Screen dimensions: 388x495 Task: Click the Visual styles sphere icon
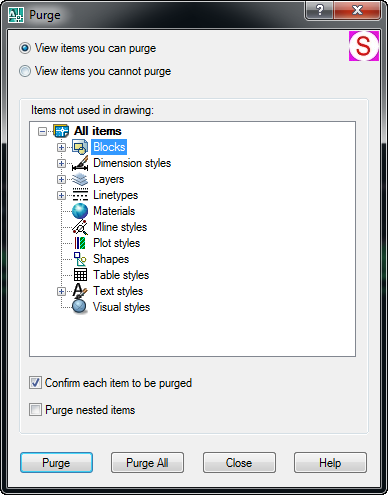click(x=80, y=307)
